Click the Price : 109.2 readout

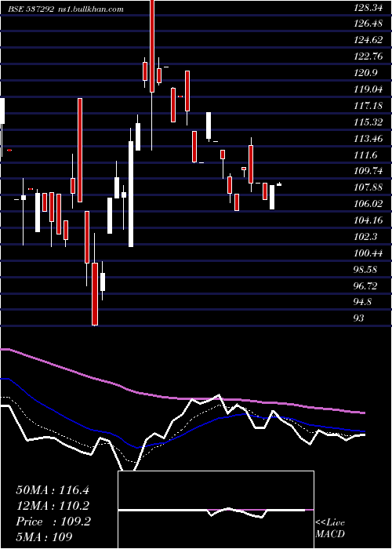[53, 522]
